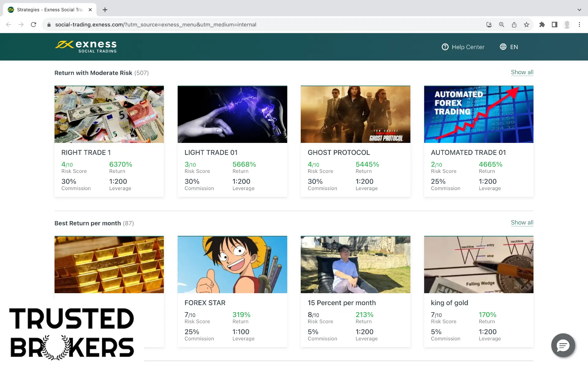Close the Strategies tab
Image resolution: width=588 pixels, height=368 pixels.
pos(90,10)
